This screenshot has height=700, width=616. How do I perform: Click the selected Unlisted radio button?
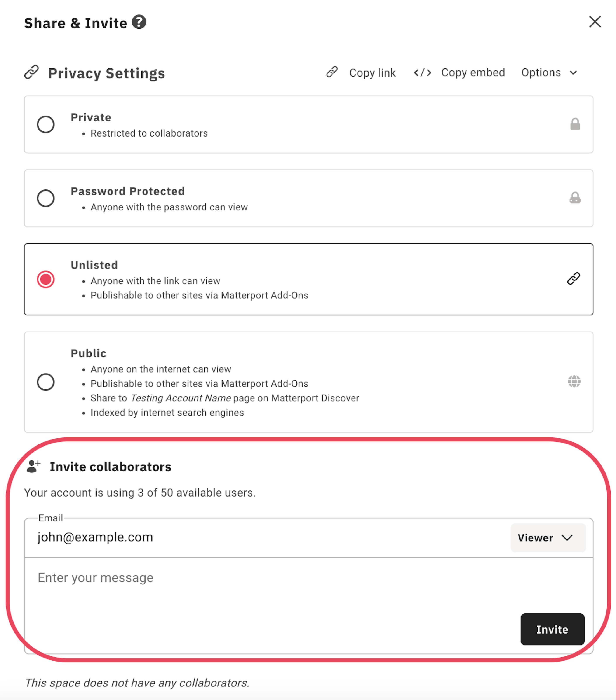click(46, 279)
